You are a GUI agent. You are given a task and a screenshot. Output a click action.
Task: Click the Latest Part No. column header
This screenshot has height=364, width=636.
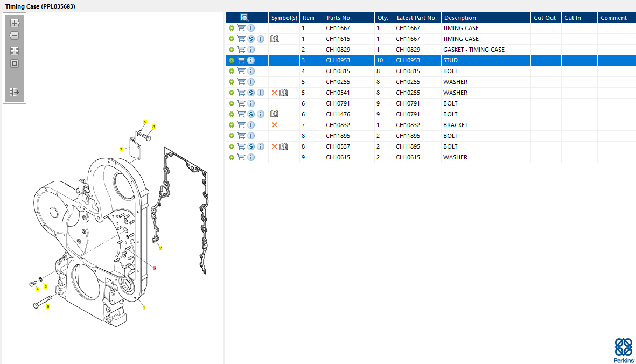[417, 18]
